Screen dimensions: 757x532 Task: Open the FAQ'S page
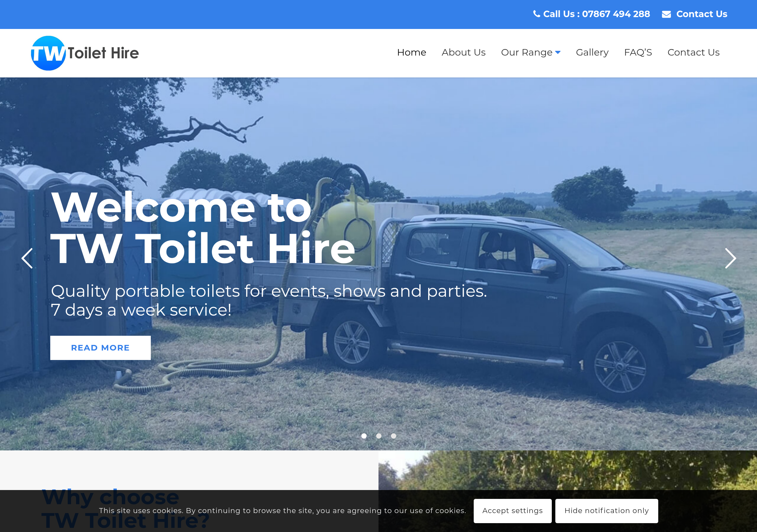click(x=638, y=52)
